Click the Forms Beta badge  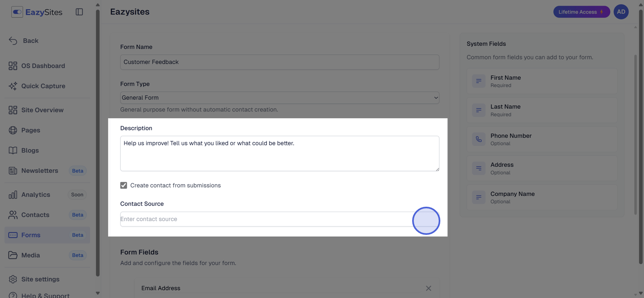point(78,235)
